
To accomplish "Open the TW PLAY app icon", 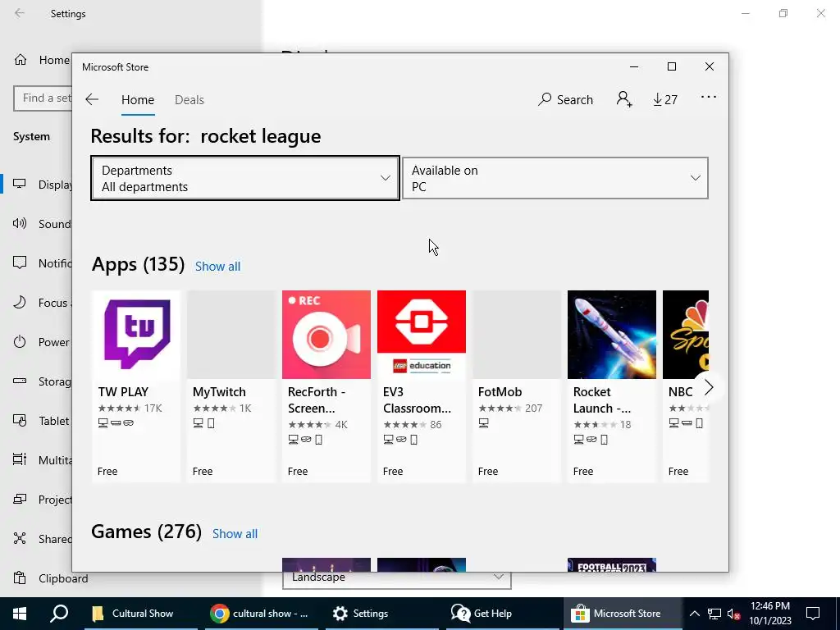I will pos(137,335).
